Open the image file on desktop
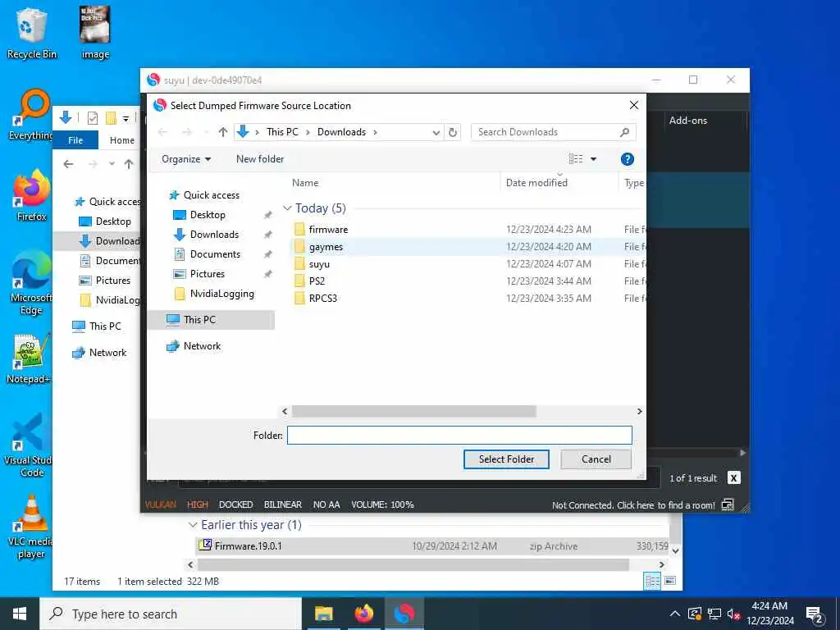Viewport: 840px width, 630px height. (x=95, y=33)
